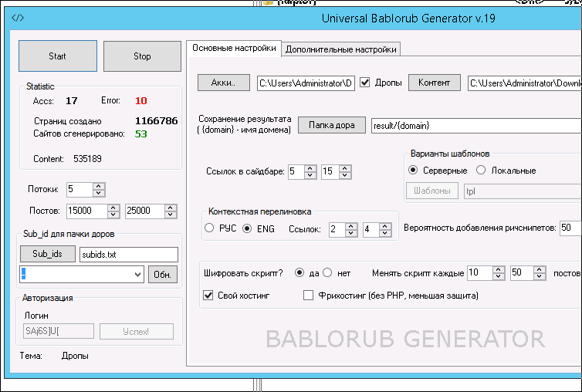Viewport: 582px width, 392px height.
Task: Increase first sidebar links value of 5
Action: [310, 167]
